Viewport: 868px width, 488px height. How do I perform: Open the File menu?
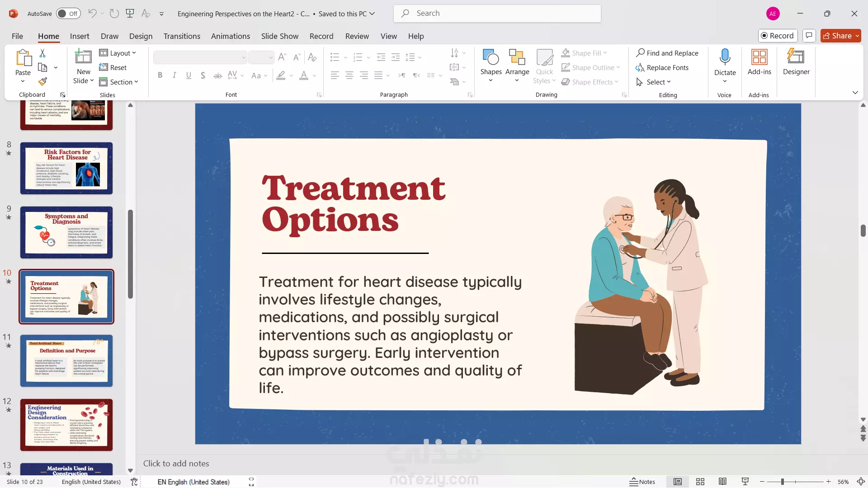[17, 36]
